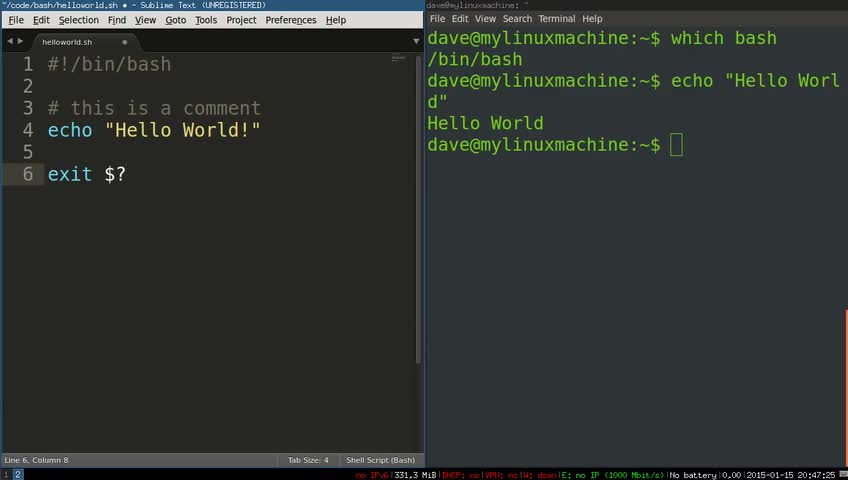Click the terminal cursor block at prompt
848x480 pixels.
[x=676, y=145]
